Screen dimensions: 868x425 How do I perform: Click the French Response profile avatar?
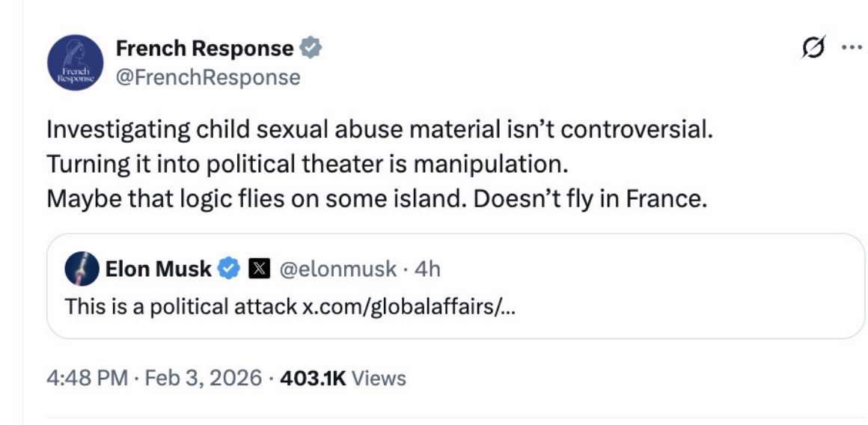click(x=74, y=63)
